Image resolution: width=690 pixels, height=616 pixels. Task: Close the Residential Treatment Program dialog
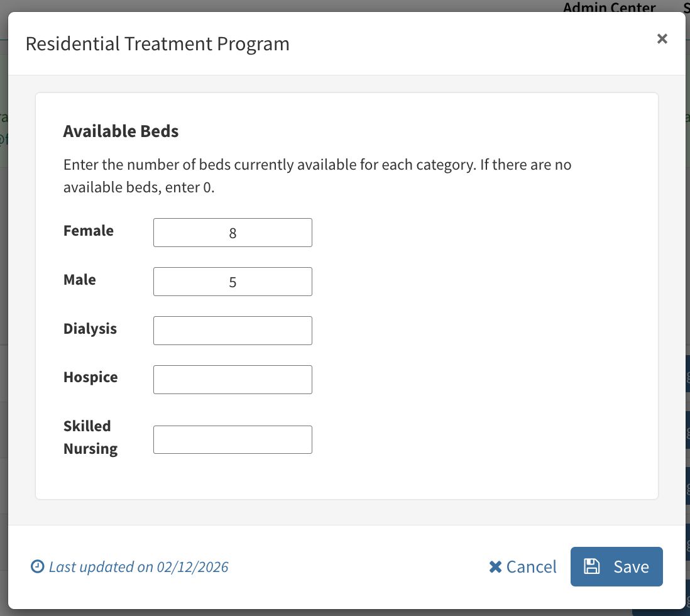point(662,39)
